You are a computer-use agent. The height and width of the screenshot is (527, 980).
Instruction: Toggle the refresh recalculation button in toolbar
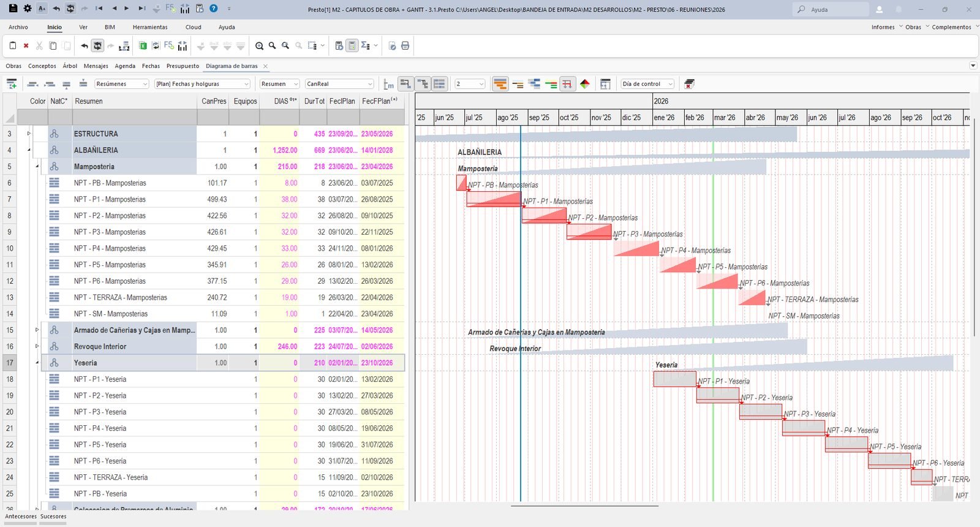(x=97, y=46)
